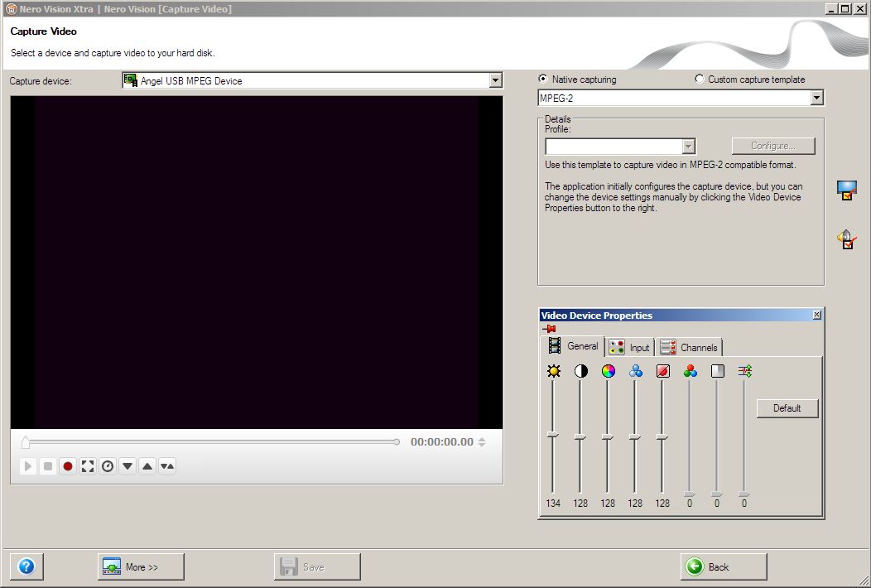Click the brightness value 134
This screenshot has width=871, height=588.
553,503
